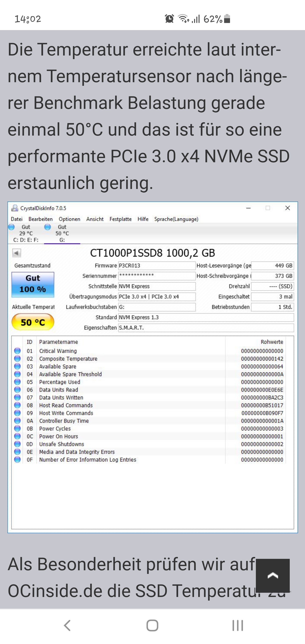Screen dimensions: 305x644
Task: Click the Host-Lesevorgänge value 449 GB
Action: point(273,265)
